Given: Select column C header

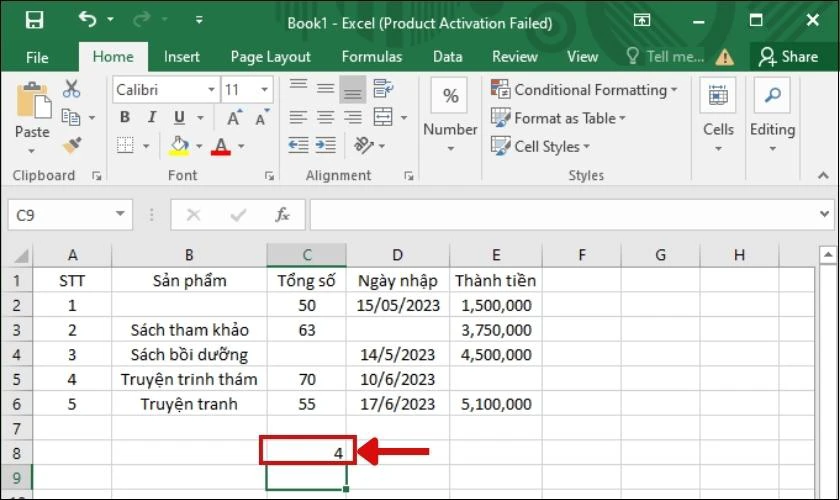Looking at the screenshot, I should [306, 255].
